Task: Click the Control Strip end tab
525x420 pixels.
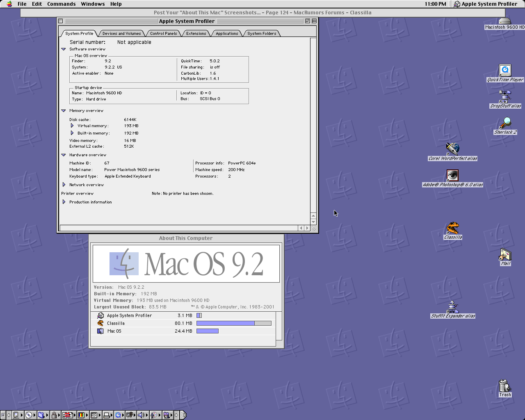Action: [183, 415]
